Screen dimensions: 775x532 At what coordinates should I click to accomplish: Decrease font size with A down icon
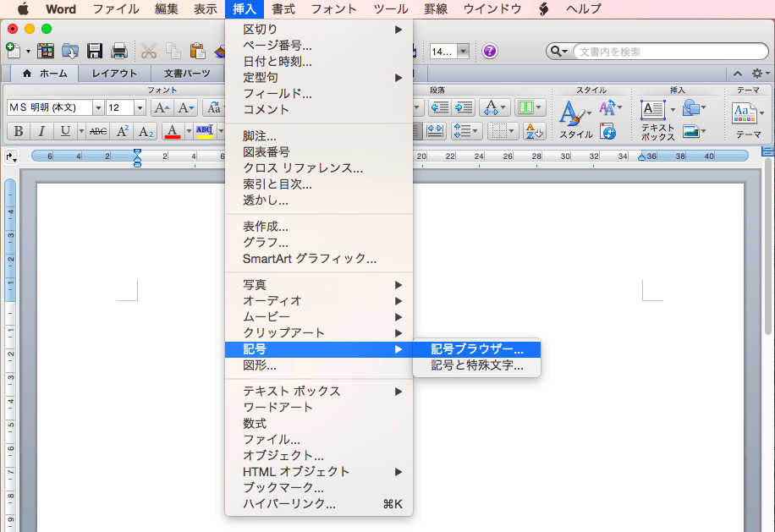186,107
